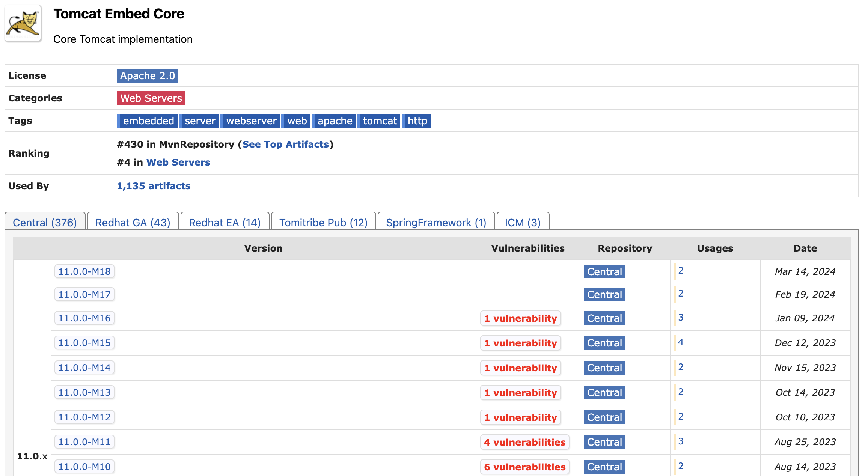Open usages count 3 for 11.0.0-M16
This screenshot has width=868, height=476.
pos(681,318)
